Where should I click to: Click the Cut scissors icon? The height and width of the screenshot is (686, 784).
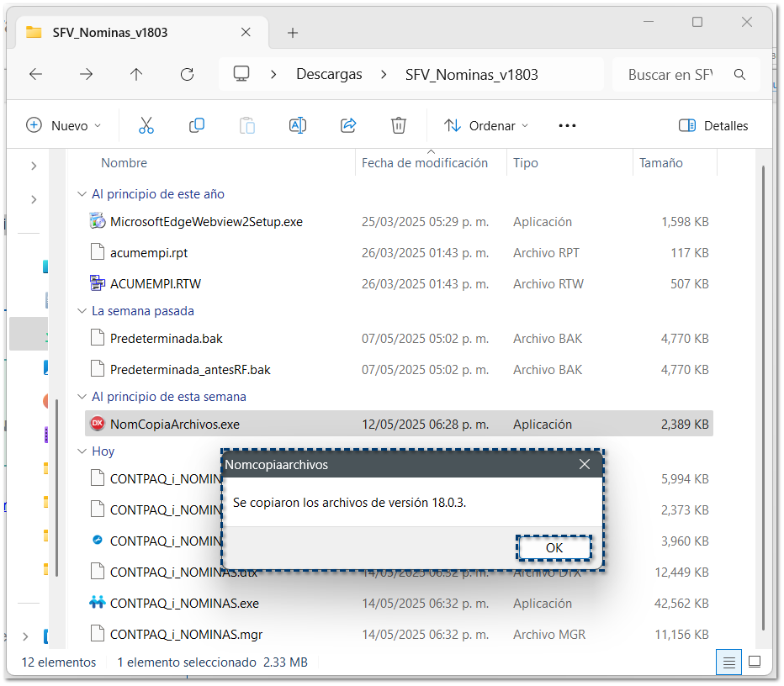[146, 125]
